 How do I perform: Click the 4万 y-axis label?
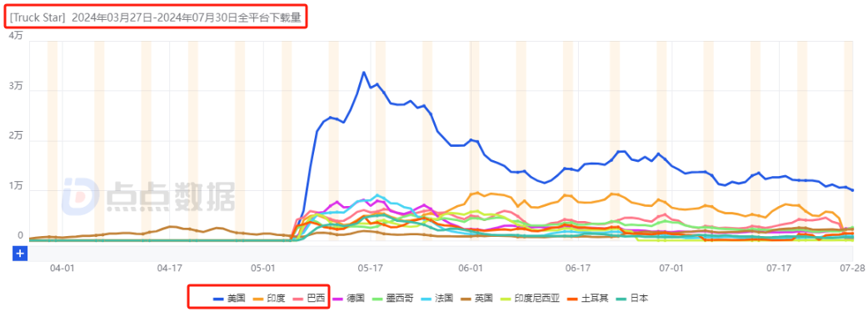[x=16, y=35]
